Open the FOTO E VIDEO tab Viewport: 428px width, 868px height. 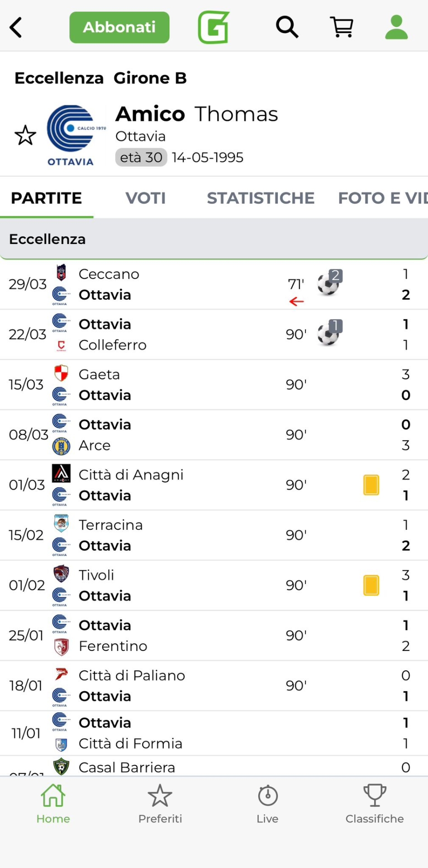point(382,198)
